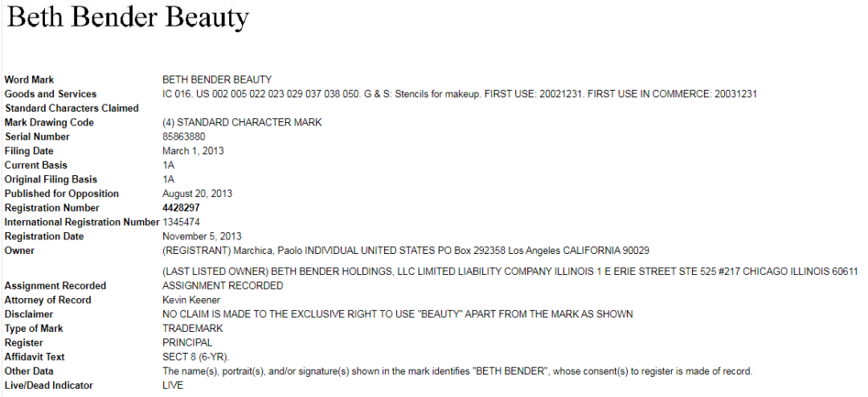Select the Word Mark field label

coord(29,80)
